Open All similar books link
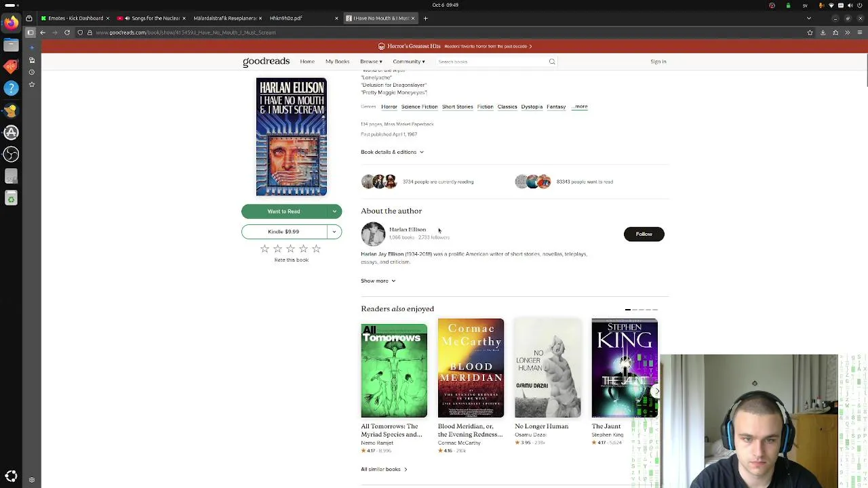The image size is (868, 488). pyautogui.click(x=384, y=469)
